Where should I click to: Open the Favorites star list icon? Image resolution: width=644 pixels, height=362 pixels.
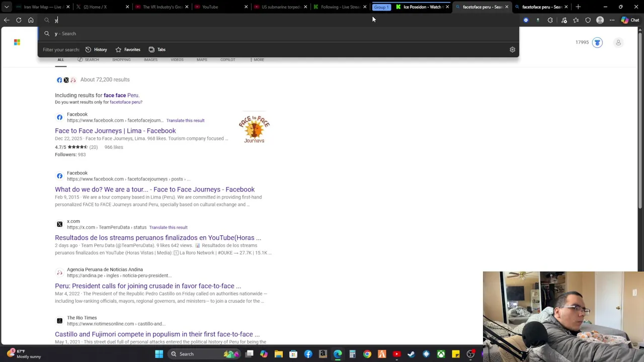(576, 20)
